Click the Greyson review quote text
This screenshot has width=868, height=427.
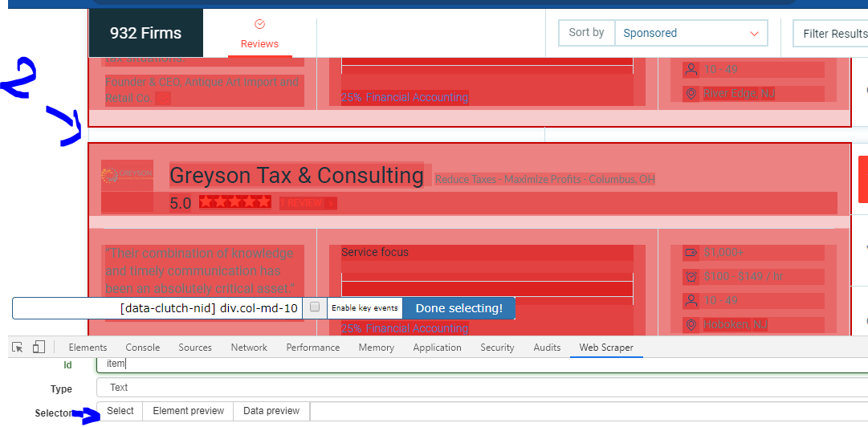(200, 271)
